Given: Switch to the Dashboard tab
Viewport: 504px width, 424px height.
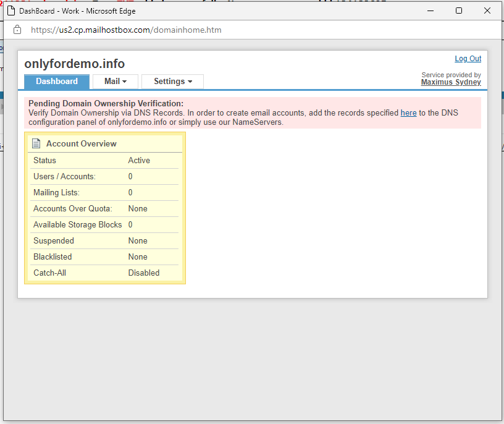Looking at the screenshot, I should point(57,82).
